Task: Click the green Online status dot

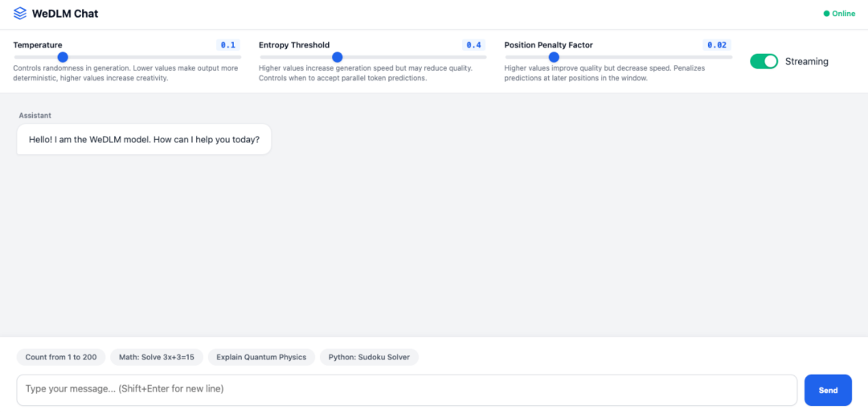Action: pos(826,14)
